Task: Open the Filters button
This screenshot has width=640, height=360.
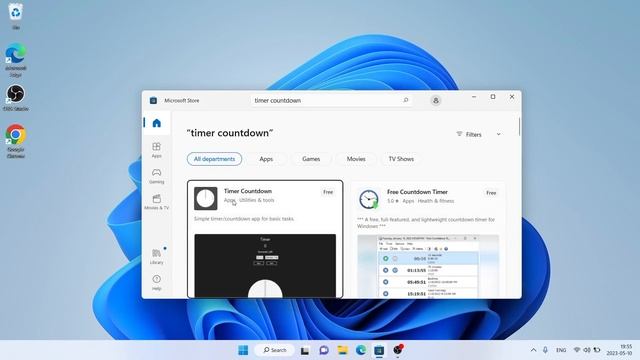Action: point(469,134)
